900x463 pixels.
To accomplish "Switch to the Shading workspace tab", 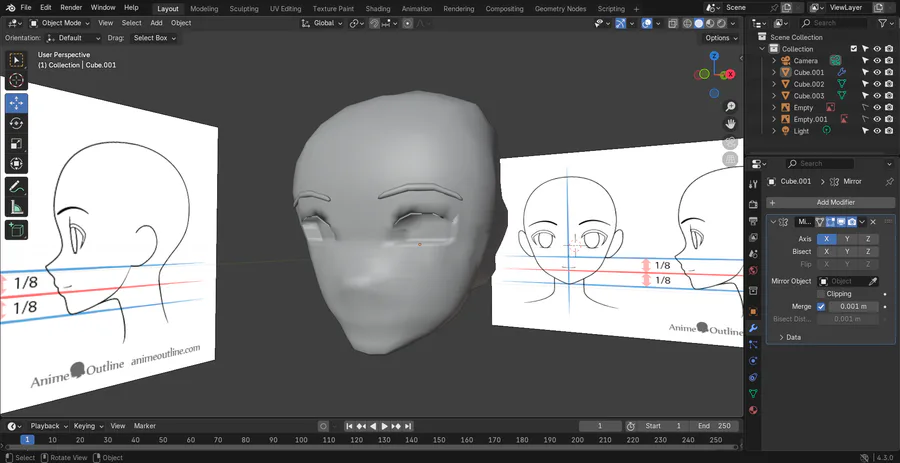I will tap(378, 9).
